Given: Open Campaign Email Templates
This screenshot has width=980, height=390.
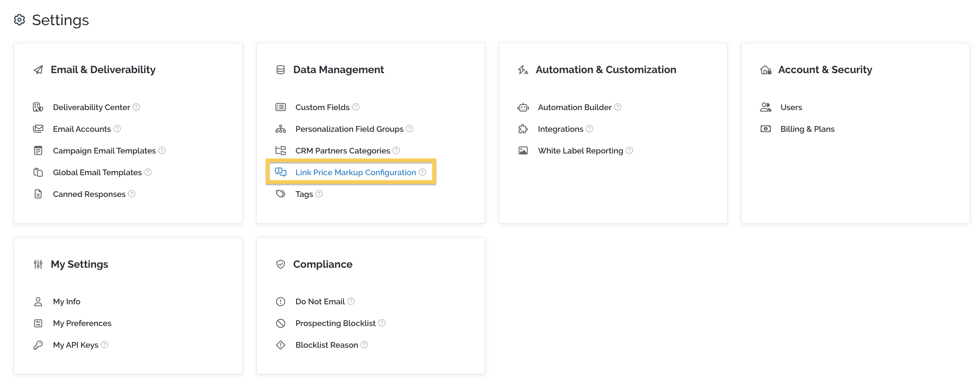Looking at the screenshot, I should [104, 151].
